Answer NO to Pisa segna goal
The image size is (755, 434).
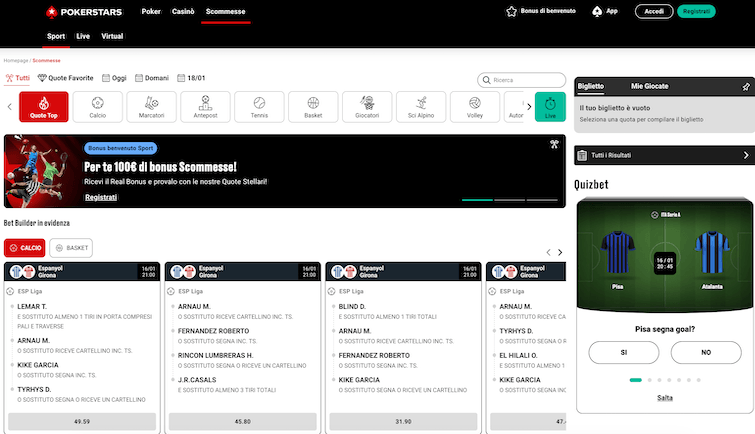click(x=706, y=353)
